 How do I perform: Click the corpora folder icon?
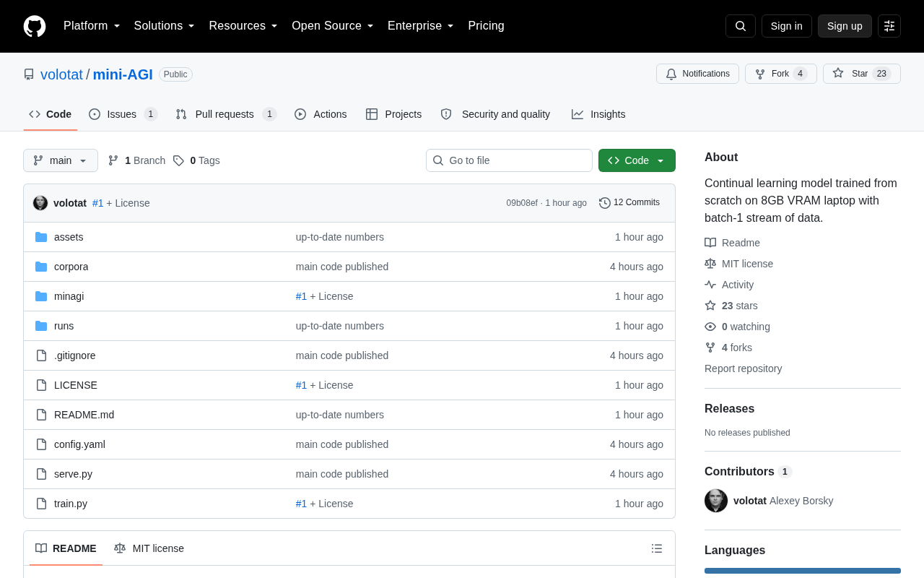(41, 267)
